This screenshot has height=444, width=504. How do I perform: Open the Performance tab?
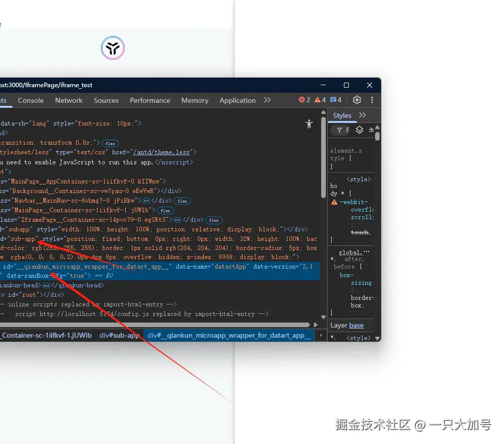pos(150,100)
